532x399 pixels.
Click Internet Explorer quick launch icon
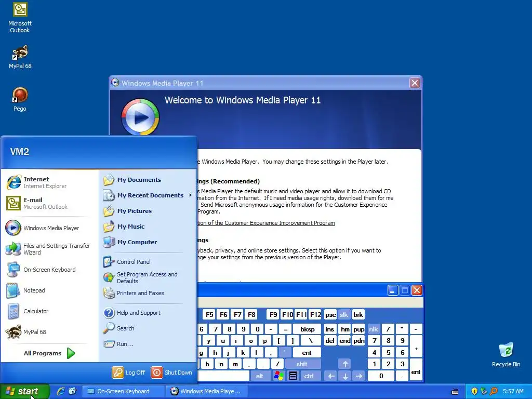pyautogui.click(x=61, y=391)
